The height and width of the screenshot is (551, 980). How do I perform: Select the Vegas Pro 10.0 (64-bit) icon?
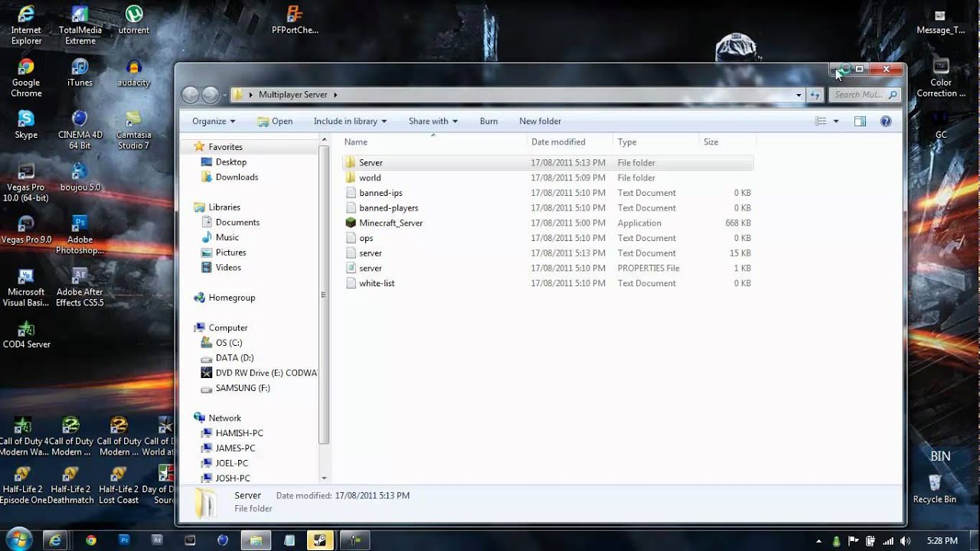[x=26, y=182]
